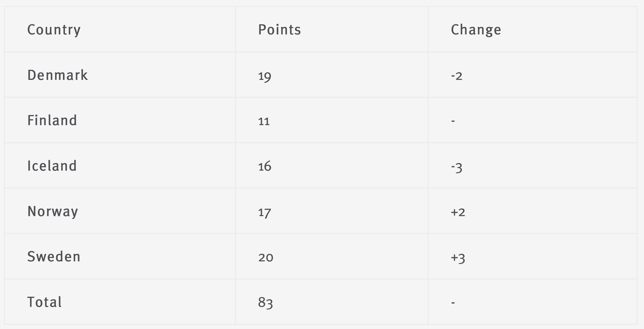Click Norway's change value +2
Viewport: 644px width, 329px height.
click(x=458, y=212)
